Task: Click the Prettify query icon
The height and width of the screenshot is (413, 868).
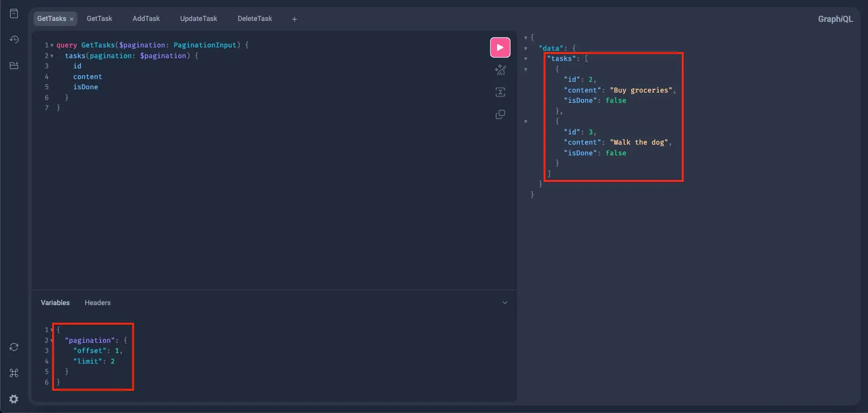Action: tap(500, 70)
